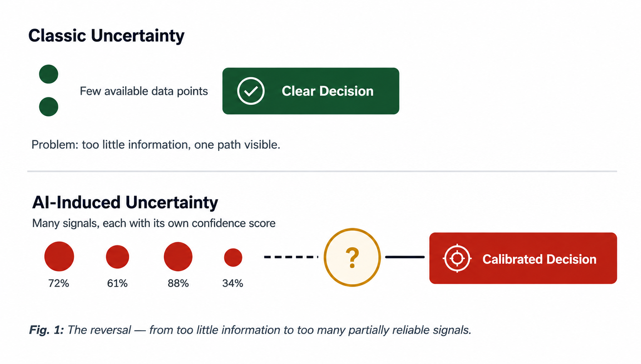Select the lower green data point
This screenshot has width=641, height=364.
49,107
